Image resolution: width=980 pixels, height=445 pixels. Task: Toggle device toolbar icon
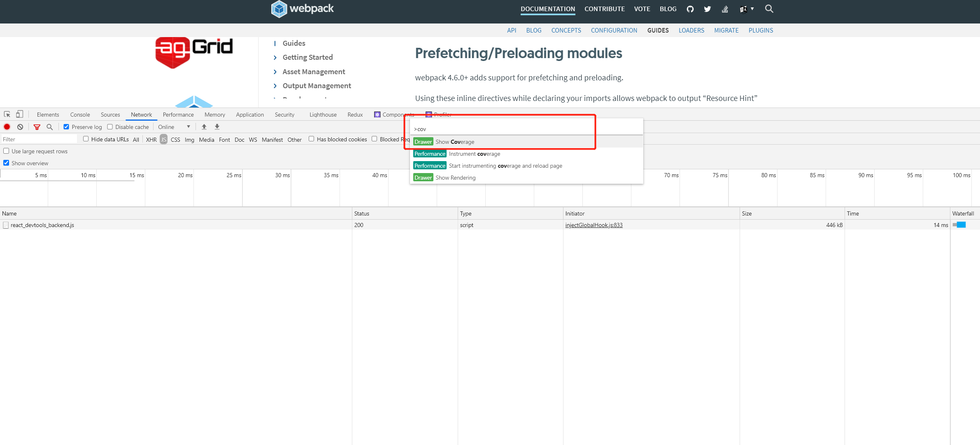[x=19, y=114]
